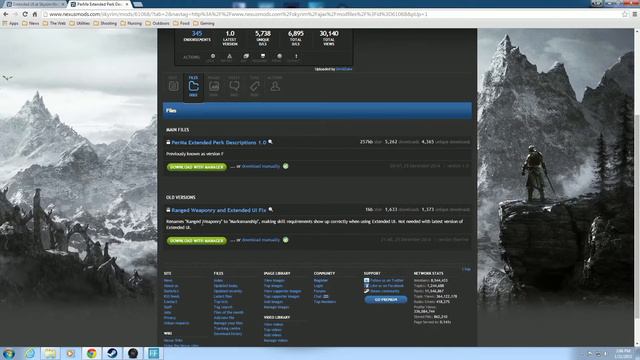Open the person icon tab

(275, 86)
